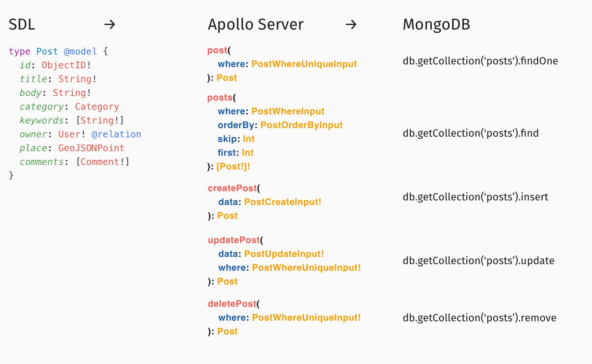Click the 'deletePost(' mutation name
This screenshot has height=364, width=592.
click(x=234, y=304)
